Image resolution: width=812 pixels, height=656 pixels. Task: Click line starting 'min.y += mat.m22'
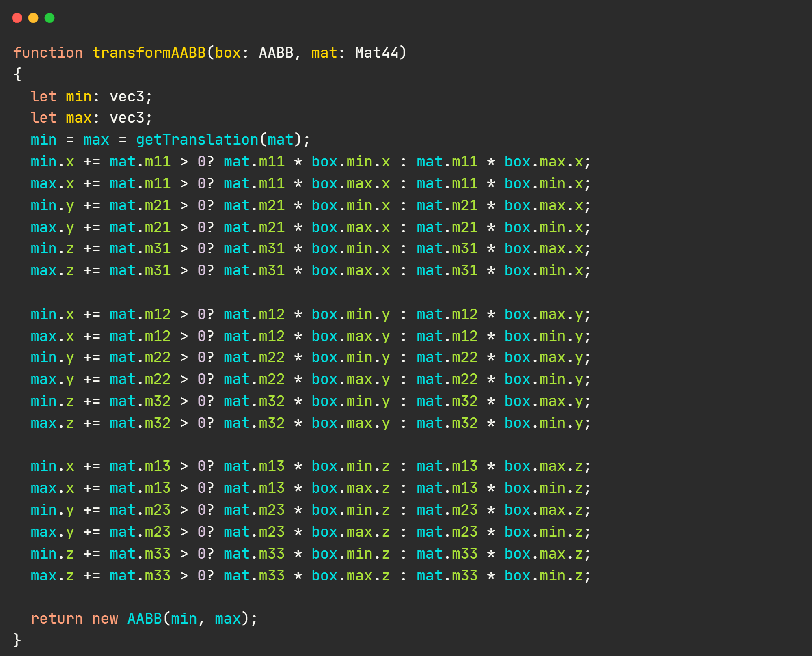point(311,357)
